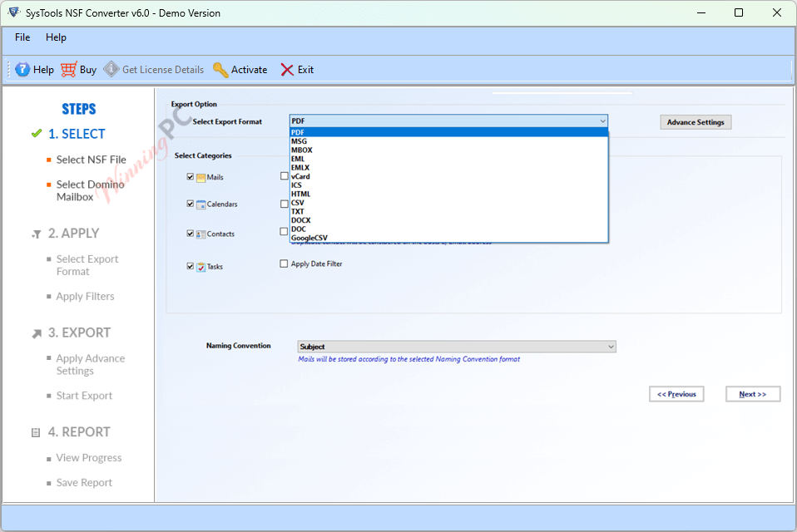Image resolution: width=797 pixels, height=532 pixels.
Task: Open the Naming Convention Subject dropdown
Action: [x=457, y=347]
